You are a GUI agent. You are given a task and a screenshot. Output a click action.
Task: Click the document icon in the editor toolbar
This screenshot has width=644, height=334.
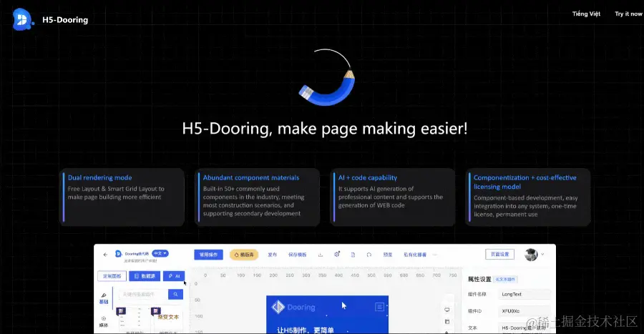pyautogui.click(x=353, y=255)
